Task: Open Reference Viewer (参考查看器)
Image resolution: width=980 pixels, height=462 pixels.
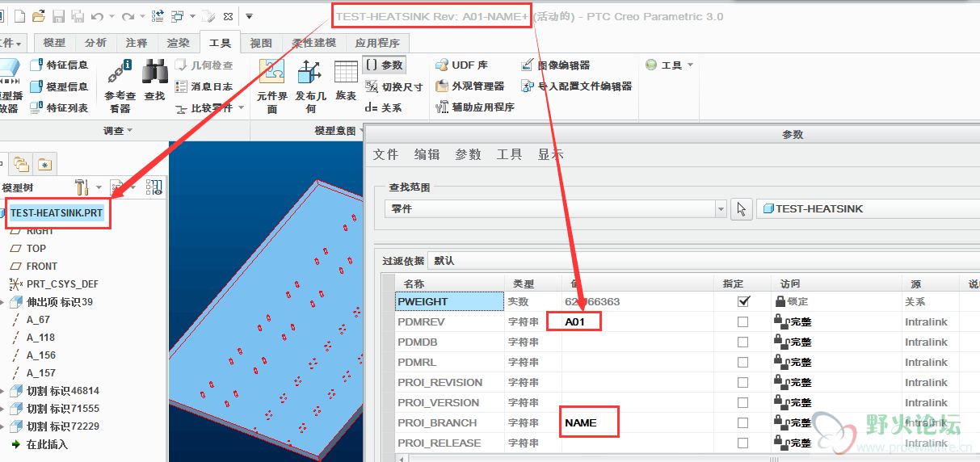Action: [120, 85]
